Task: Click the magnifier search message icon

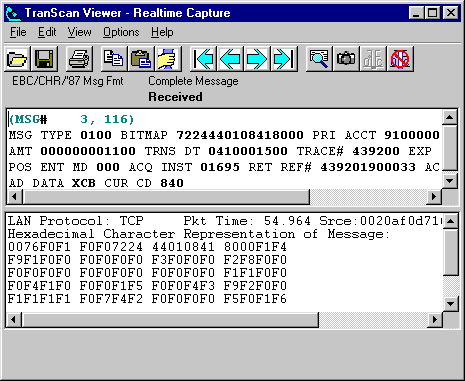Action: point(319,59)
